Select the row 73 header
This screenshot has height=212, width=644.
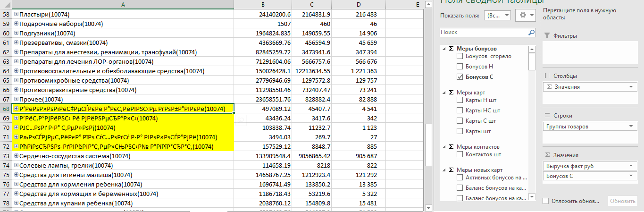pyautogui.click(x=6, y=156)
